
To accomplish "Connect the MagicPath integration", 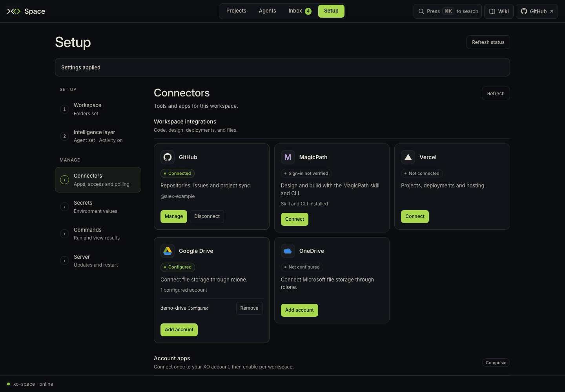I will pyautogui.click(x=295, y=219).
